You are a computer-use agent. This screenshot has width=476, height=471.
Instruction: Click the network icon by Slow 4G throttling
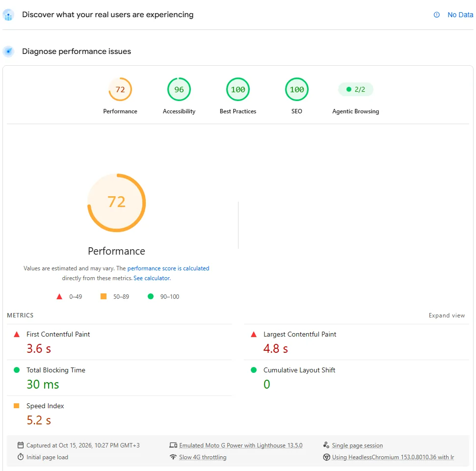(x=173, y=457)
